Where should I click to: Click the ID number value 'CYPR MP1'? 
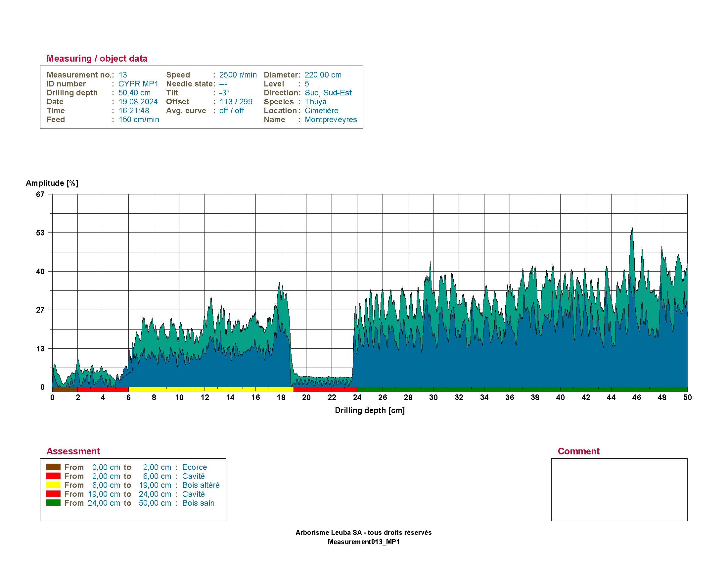(138, 84)
